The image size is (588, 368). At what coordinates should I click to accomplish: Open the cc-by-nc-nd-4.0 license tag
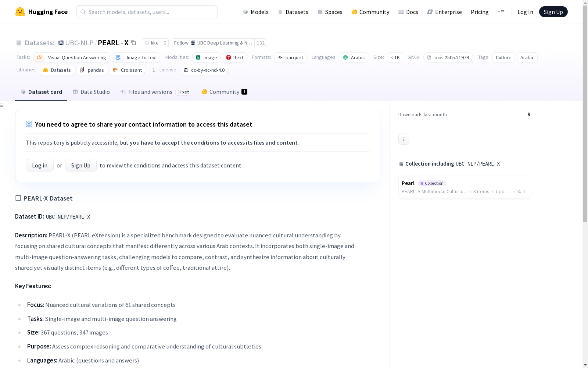[x=205, y=70]
